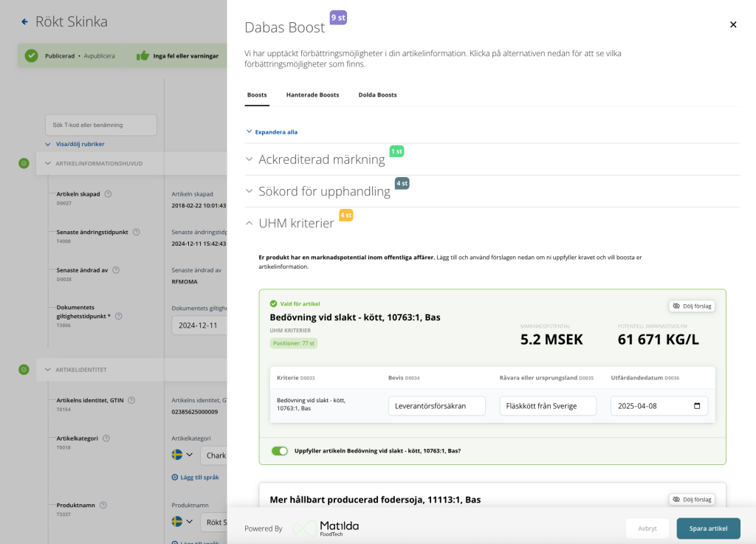Click the 9 st badge on Dabas Boost
Screen dimensions: 756x544
(x=338, y=18)
